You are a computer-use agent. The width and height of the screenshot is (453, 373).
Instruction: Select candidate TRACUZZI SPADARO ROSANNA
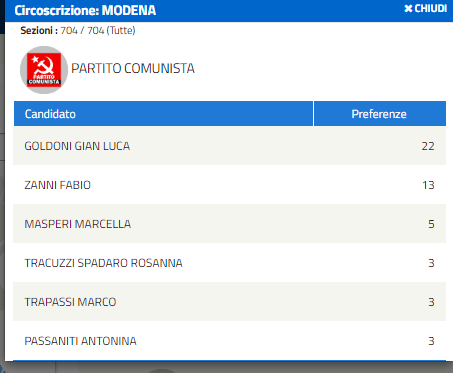[103, 263]
